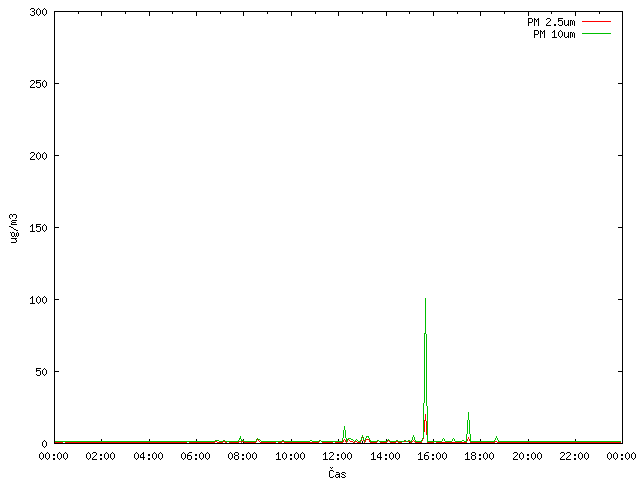The height and width of the screenshot is (480, 640).
Task: Click the 50 y-axis tick label
Action: point(41,372)
